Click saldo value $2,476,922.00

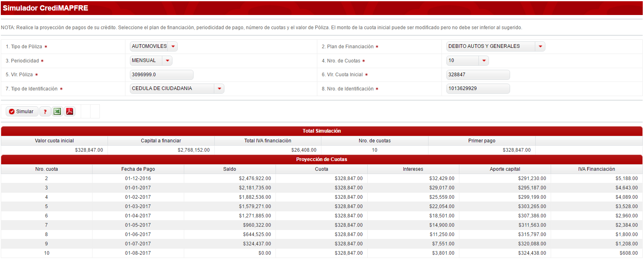tap(255, 178)
